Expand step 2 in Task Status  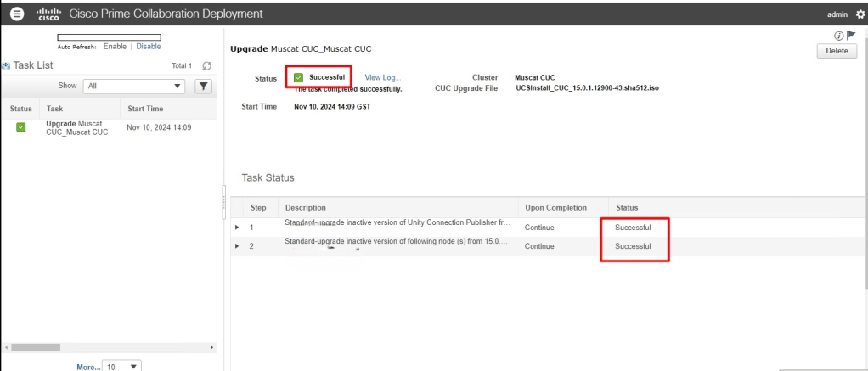(237, 246)
